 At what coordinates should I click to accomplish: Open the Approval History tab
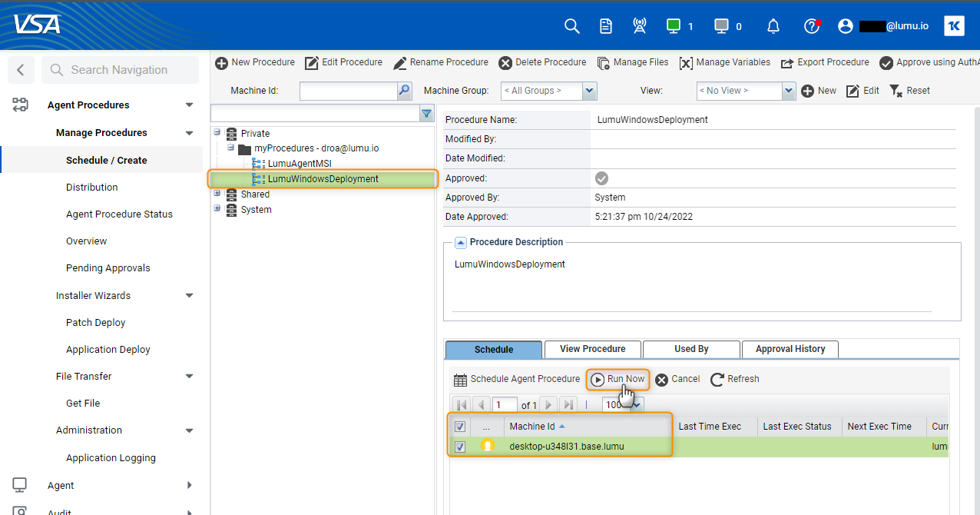(790, 349)
